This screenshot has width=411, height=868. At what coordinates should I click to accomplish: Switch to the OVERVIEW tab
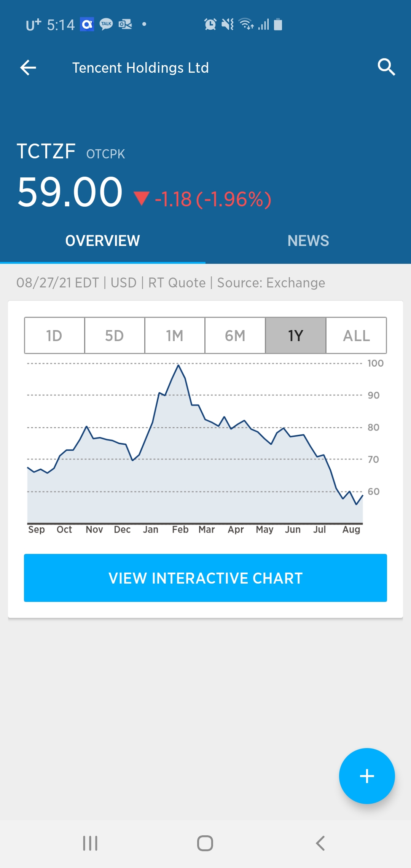coord(103,241)
